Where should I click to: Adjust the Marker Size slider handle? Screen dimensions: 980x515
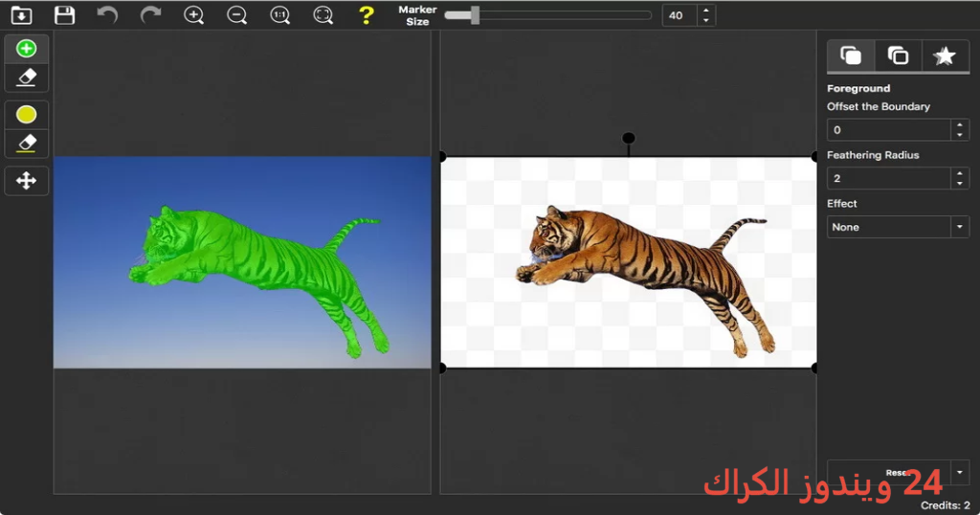475,15
